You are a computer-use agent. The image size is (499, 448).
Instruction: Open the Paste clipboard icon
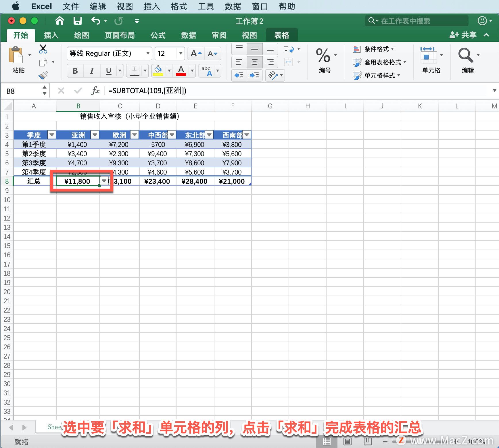[x=16, y=55]
